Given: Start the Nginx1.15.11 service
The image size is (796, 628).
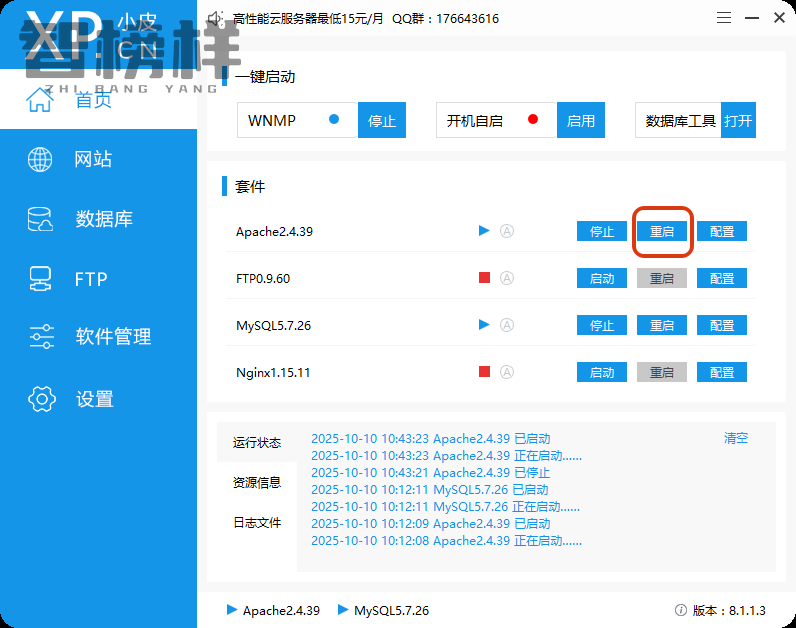Looking at the screenshot, I should (602, 372).
